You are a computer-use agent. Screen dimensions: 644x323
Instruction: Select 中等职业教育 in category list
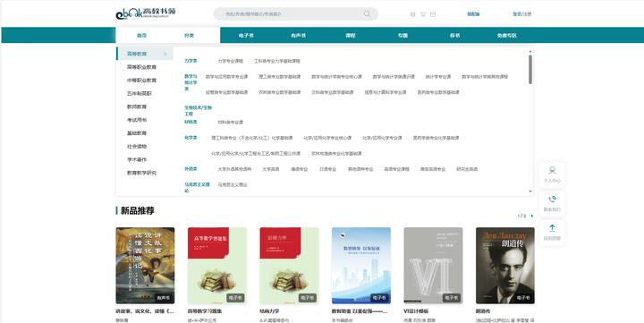point(141,81)
